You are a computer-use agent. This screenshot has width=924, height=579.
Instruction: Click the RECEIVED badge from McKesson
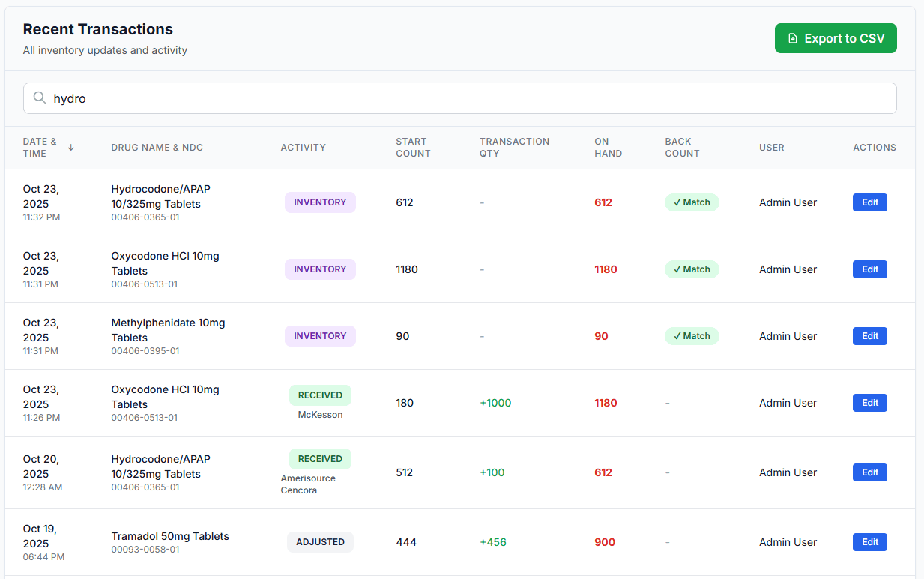click(320, 394)
